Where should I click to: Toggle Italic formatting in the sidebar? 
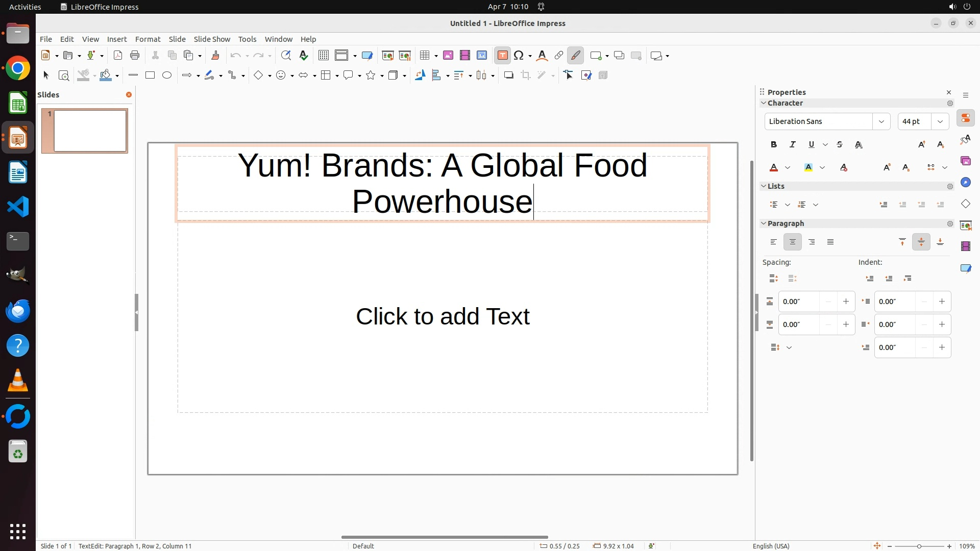[x=793, y=145]
